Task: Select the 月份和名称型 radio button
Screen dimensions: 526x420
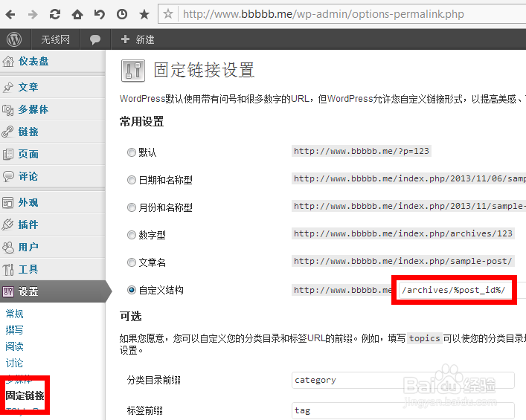Action: point(132,207)
